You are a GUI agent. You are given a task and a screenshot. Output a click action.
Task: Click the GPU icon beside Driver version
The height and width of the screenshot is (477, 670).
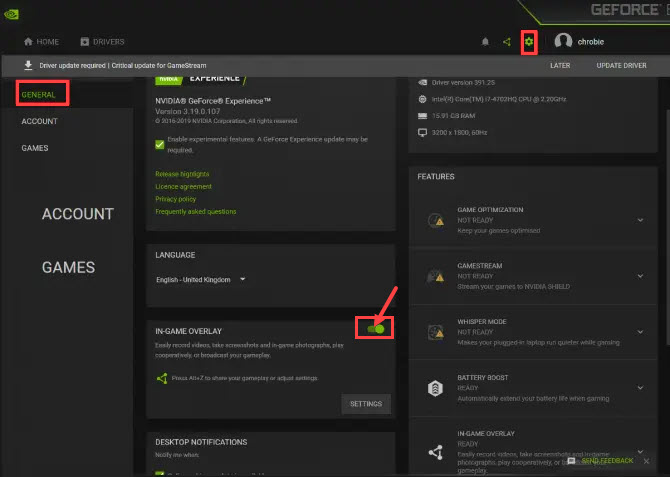[422, 82]
